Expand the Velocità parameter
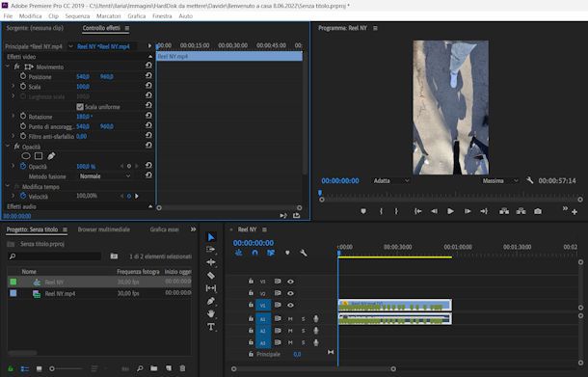 coord(13,196)
